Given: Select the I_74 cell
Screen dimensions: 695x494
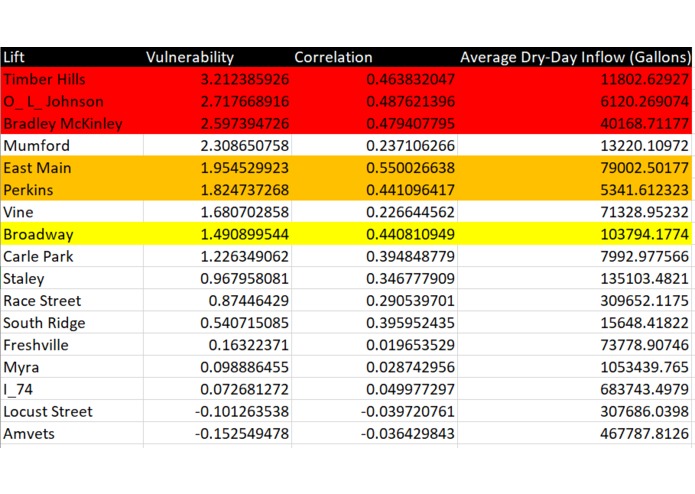Looking at the screenshot, I should pos(72,389).
